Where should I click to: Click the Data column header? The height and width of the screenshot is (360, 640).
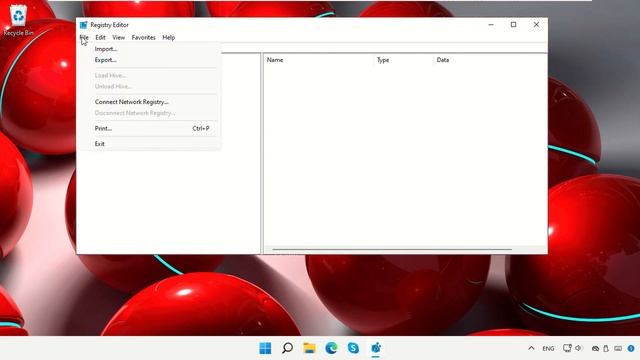point(490,60)
